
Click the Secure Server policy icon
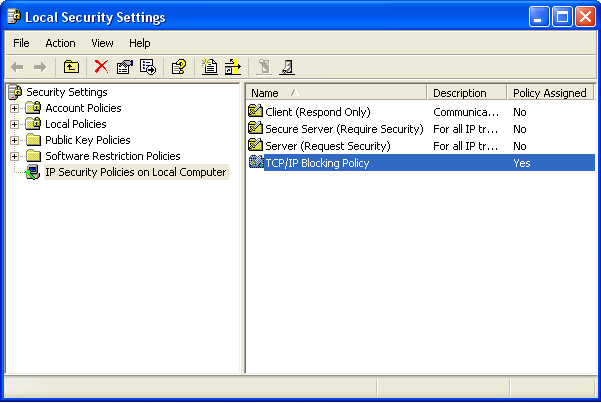(x=255, y=128)
